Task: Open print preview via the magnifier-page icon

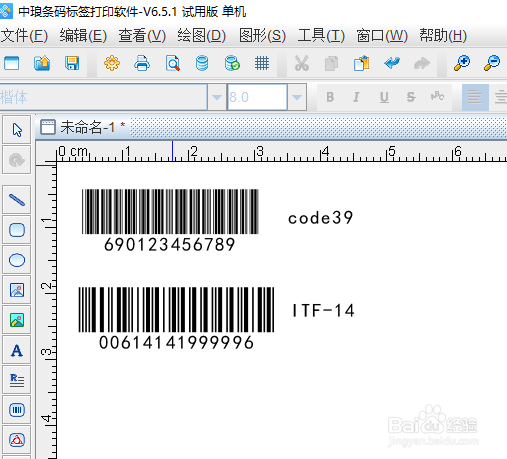Action: (x=172, y=63)
